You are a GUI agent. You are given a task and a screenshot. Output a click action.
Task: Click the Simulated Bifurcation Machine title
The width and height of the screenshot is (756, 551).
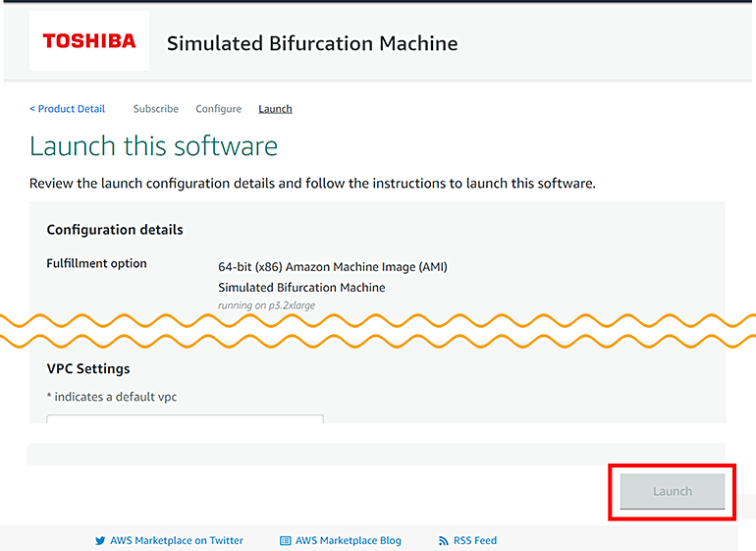(x=312, y=43)
